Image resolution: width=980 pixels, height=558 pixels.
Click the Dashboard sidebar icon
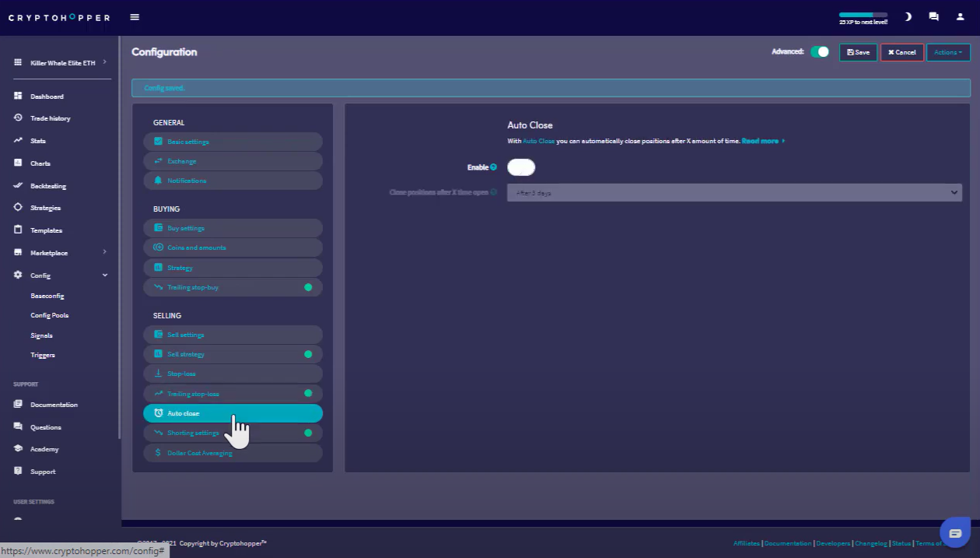click(18, 96)
